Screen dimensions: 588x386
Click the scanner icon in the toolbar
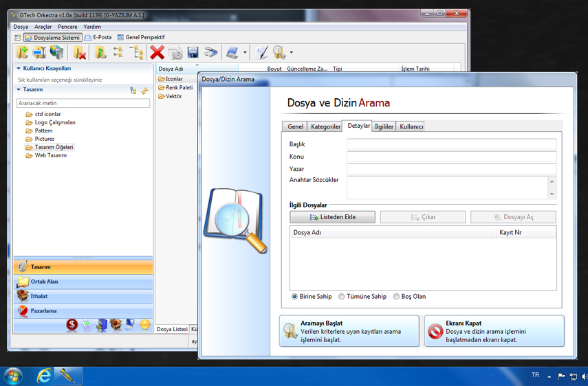pyautogui.click(x=211, y=52)
